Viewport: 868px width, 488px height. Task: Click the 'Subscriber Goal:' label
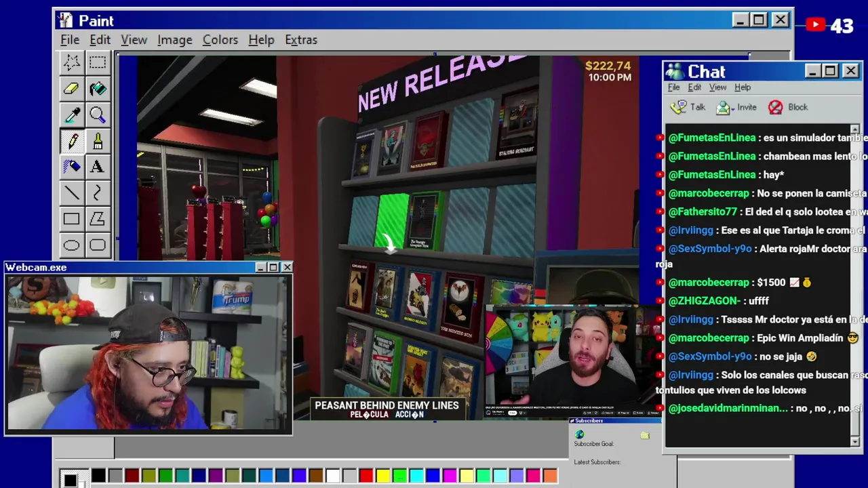(x=593, y=444)
